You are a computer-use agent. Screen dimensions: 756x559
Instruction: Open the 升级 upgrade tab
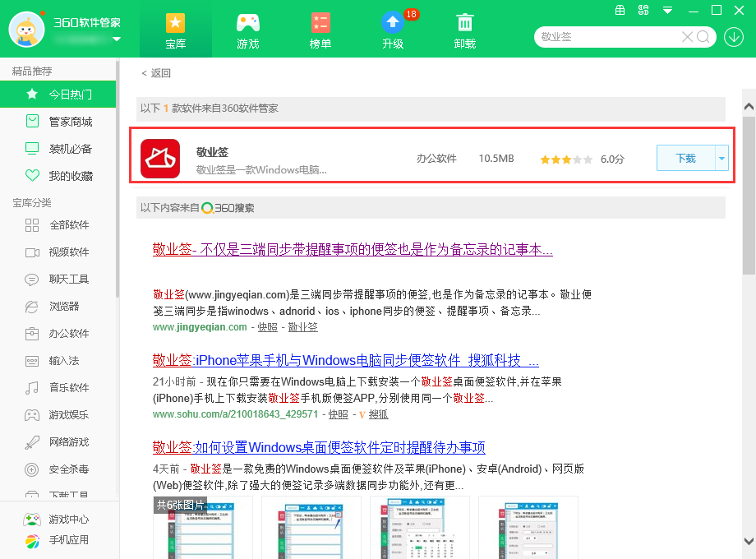tap(393, 31)
